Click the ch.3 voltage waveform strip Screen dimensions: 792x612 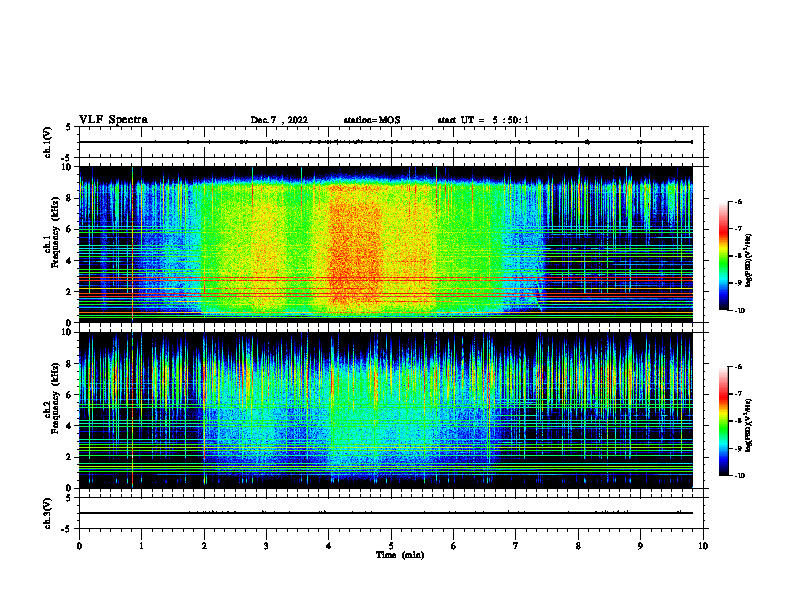coord(391,513)
